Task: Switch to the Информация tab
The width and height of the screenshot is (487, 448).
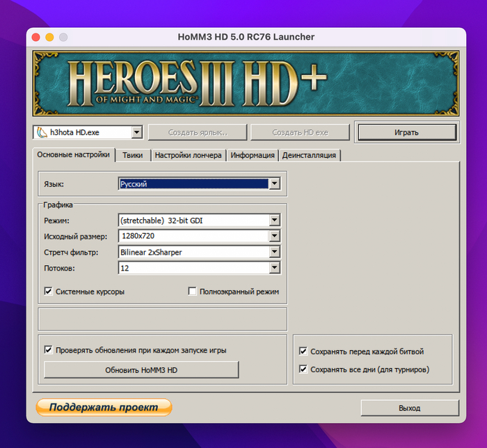Action: (252, 155)
